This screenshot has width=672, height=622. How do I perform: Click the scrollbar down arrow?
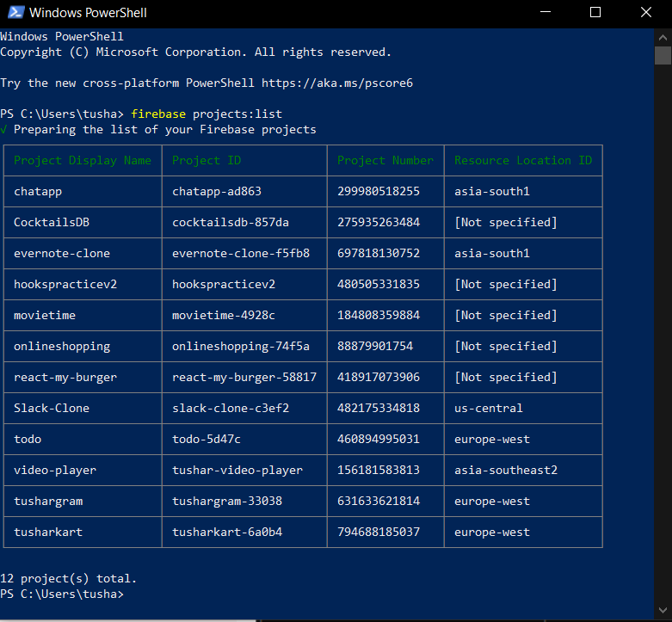pos(663,610)
